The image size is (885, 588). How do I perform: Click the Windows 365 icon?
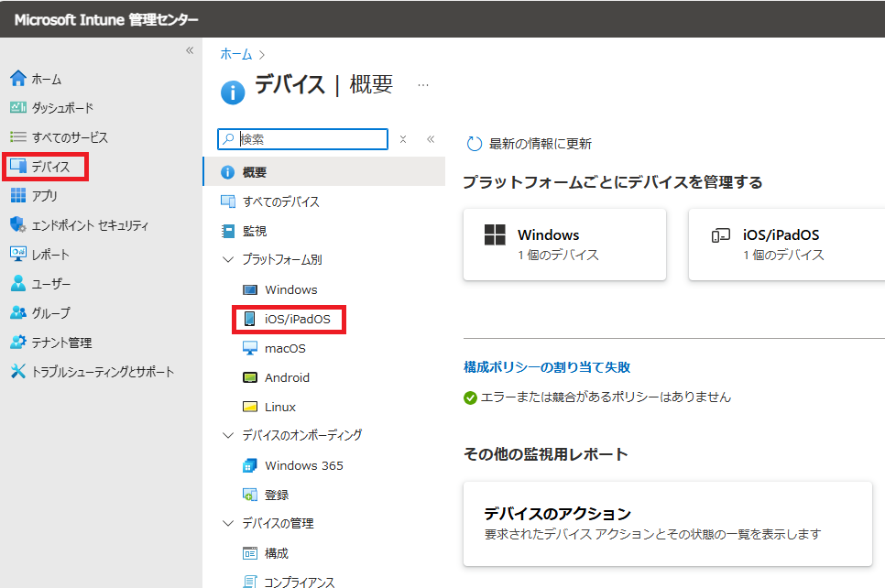pos(250,465)
